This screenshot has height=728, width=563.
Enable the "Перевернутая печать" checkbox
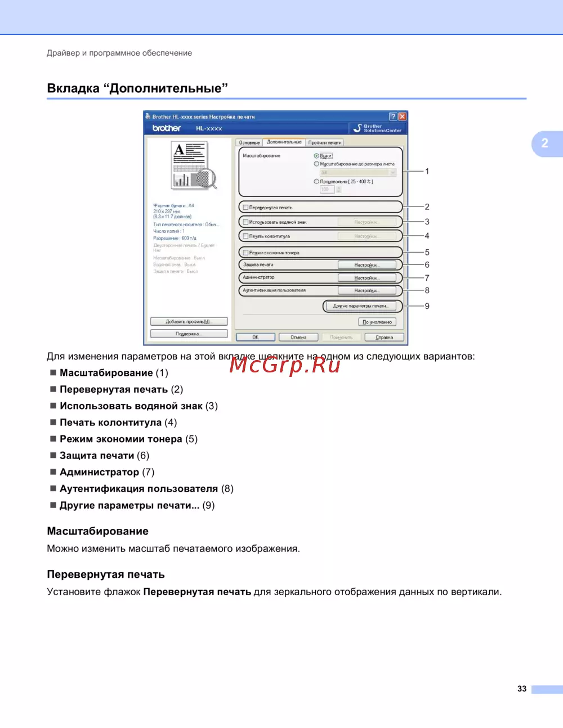pos(245,208)
